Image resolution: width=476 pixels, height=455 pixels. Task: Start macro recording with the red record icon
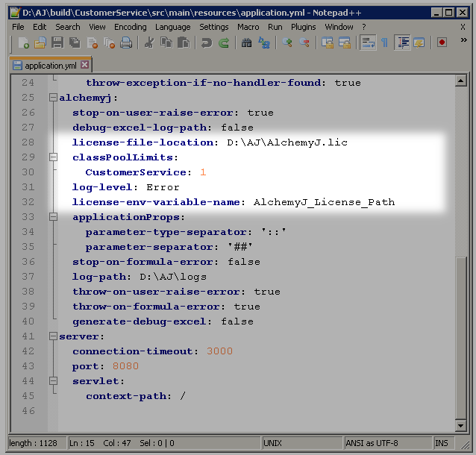coord(442,43)
